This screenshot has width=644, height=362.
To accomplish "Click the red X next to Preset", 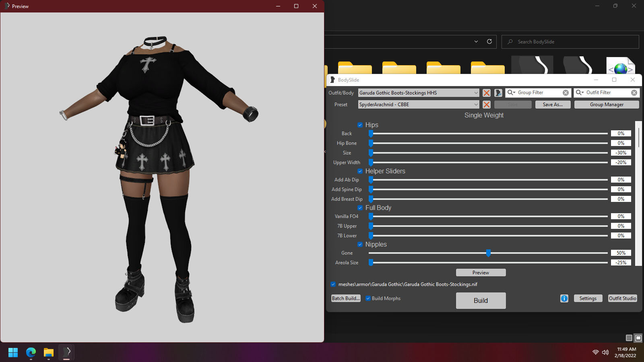I will pyautogui.click(x=487, y=105).
